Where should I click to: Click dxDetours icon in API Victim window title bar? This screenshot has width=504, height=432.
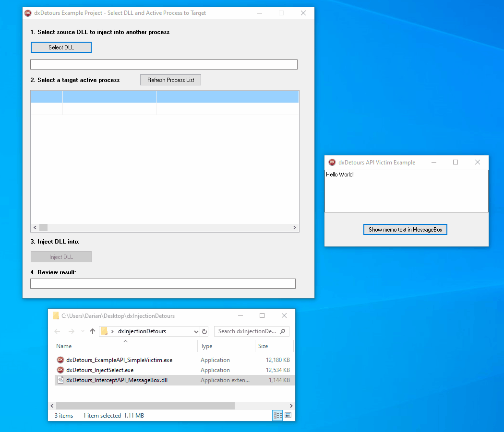tap(332, 163)
